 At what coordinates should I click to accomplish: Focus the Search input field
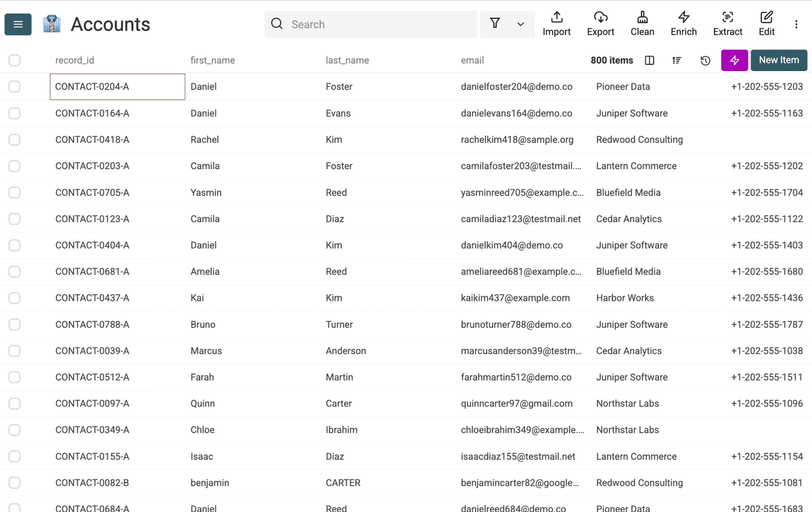pos(371,24)
